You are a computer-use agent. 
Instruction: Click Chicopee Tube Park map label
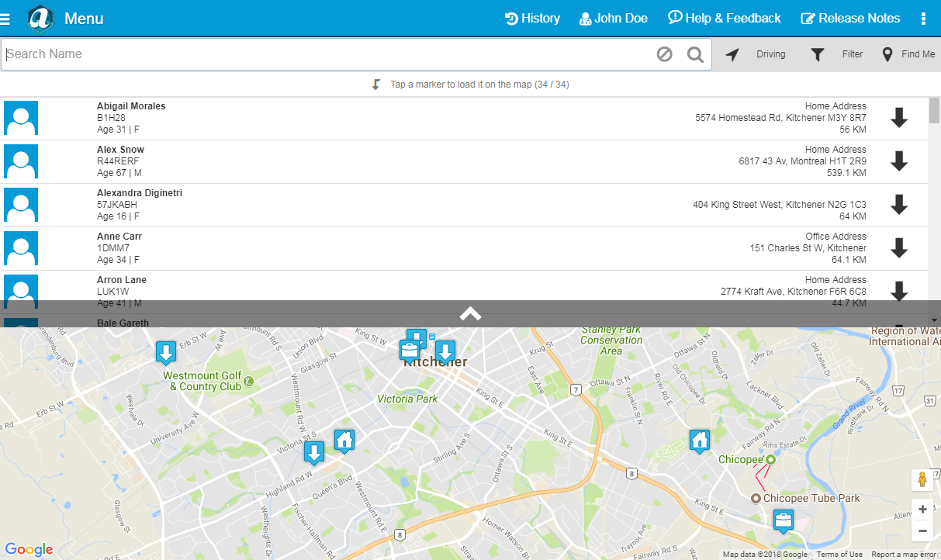click(x=811, y=498)
